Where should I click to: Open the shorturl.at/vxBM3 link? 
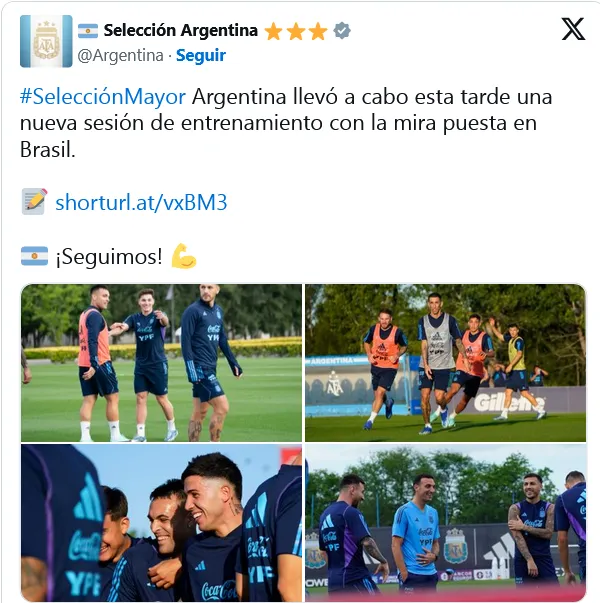pos(141,203)
